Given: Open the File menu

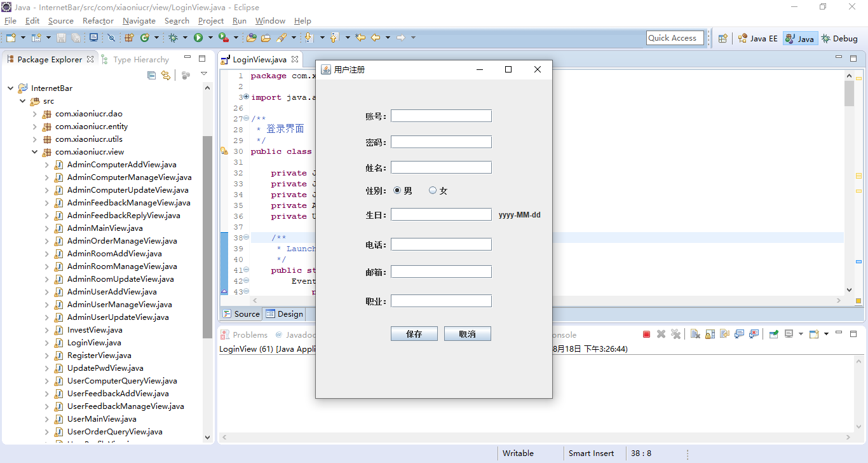Looking at the screenshot, I should (10, 21).
